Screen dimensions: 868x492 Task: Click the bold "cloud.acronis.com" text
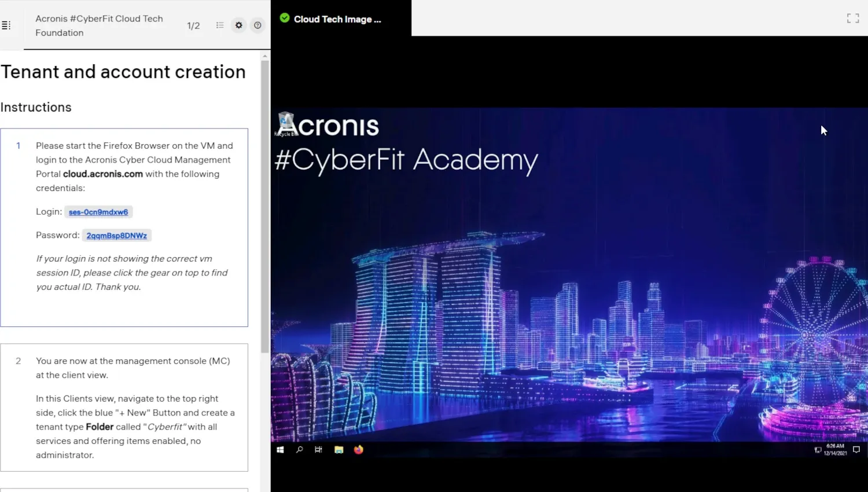click(x=103, y=174)
